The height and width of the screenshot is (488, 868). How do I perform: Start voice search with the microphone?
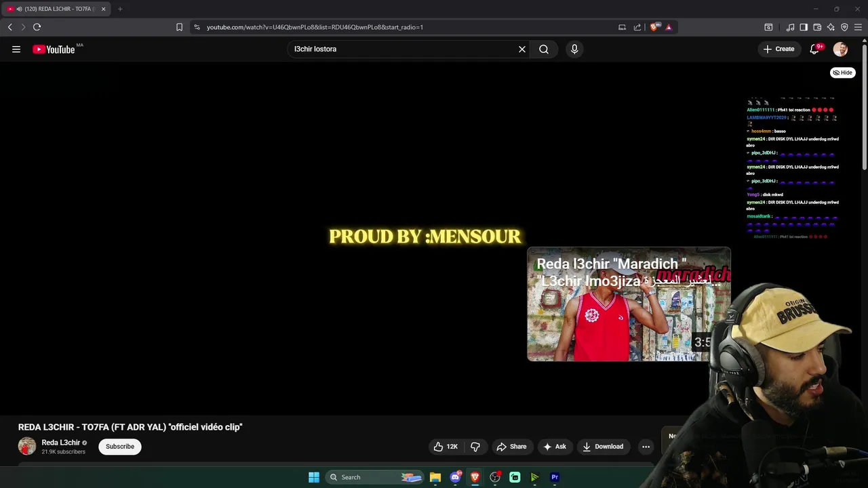click(x=574, y=49)
